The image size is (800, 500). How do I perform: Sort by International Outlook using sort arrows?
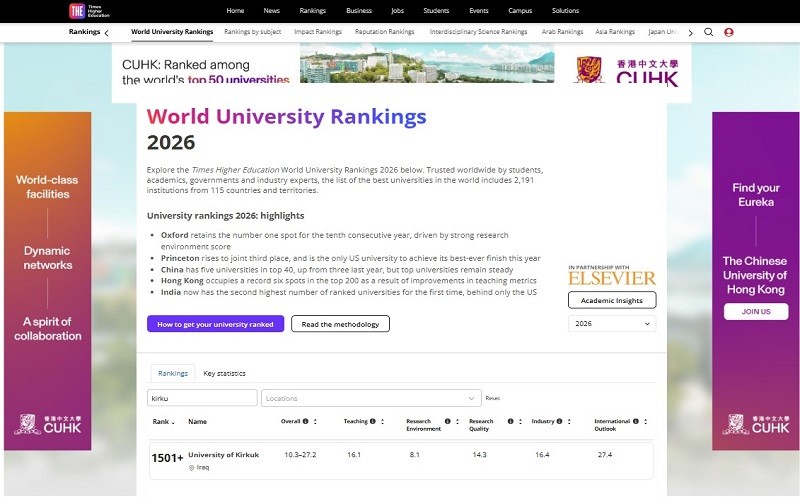tap(646, 422)
